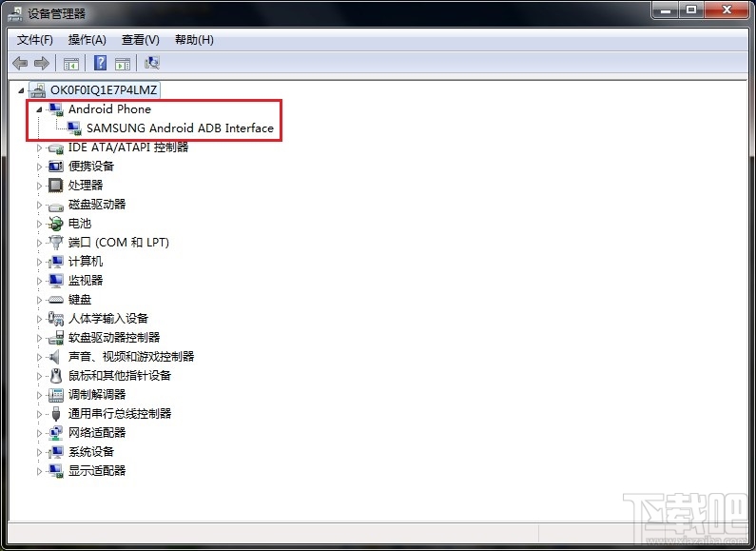Collapse the OK0F0IQ1E7P4LMZ root node
756x551 pixels.
click(21, 90)
